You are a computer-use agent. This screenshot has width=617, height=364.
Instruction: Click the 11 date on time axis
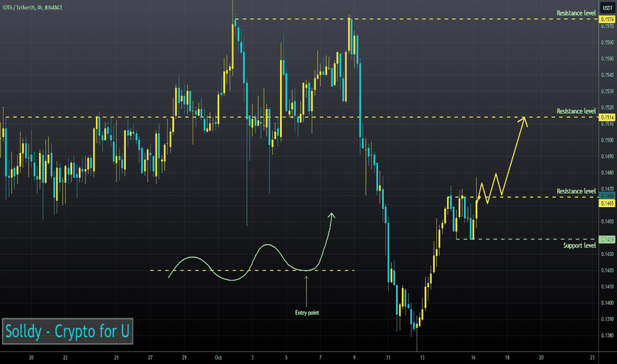[388, 357]
